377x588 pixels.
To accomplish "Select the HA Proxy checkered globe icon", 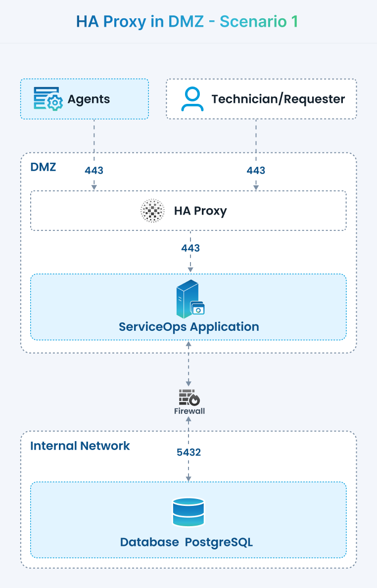I will [153, 211].
